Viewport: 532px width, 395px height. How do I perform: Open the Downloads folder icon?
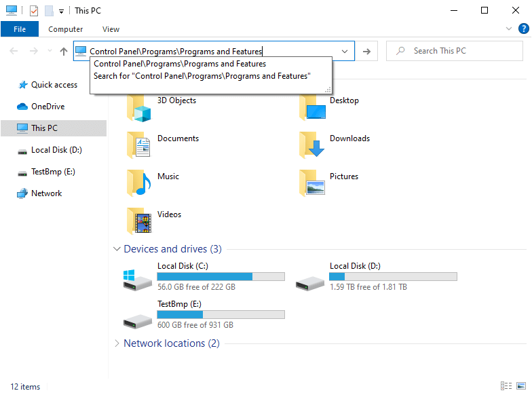click(311, 145)
